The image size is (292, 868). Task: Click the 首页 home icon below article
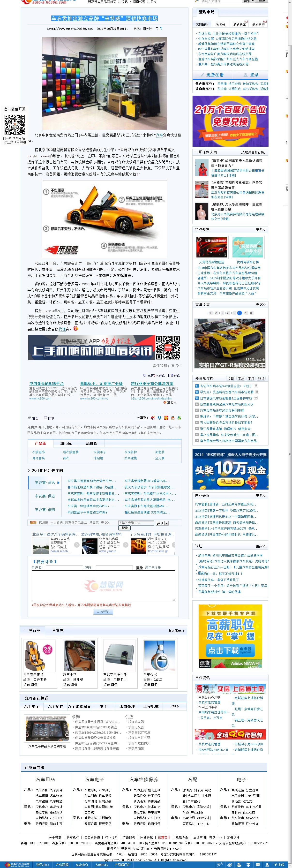click(x=30, y=418)
